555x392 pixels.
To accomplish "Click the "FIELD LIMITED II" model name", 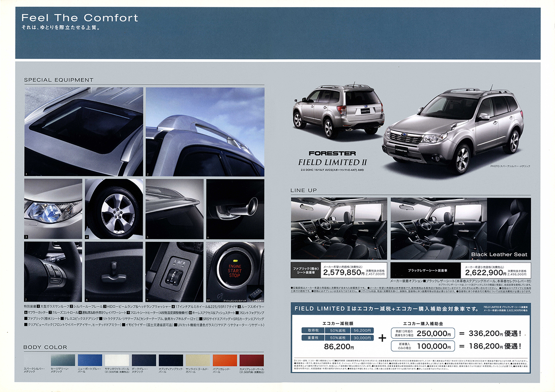I will pos(332,162).
